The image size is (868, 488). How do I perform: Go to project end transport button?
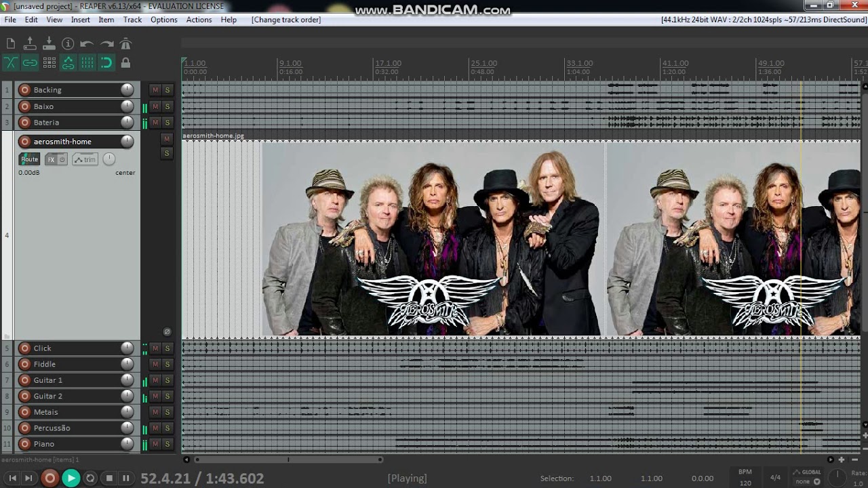[28, 478]
